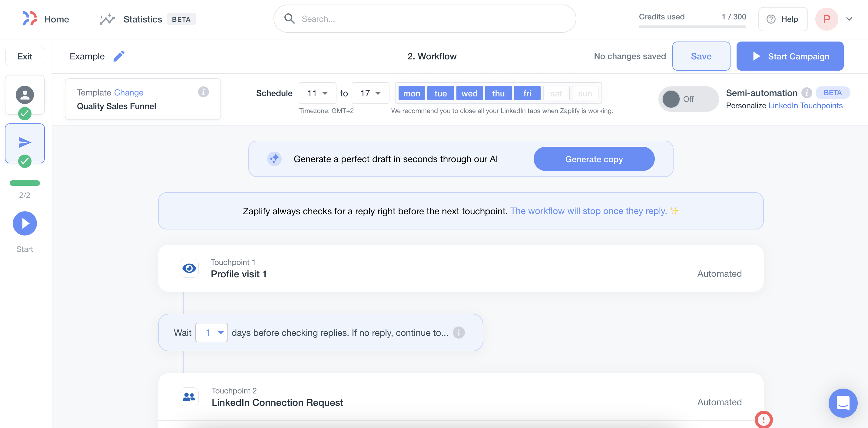Click the AI sparkle icon
The image size is (868, 428).
point(274,159)
